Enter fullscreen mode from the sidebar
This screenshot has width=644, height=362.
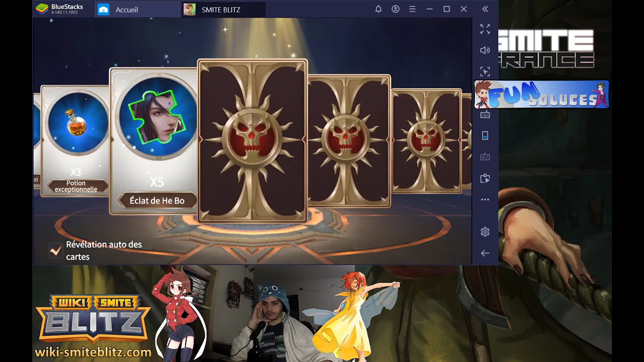pos(485,29)
